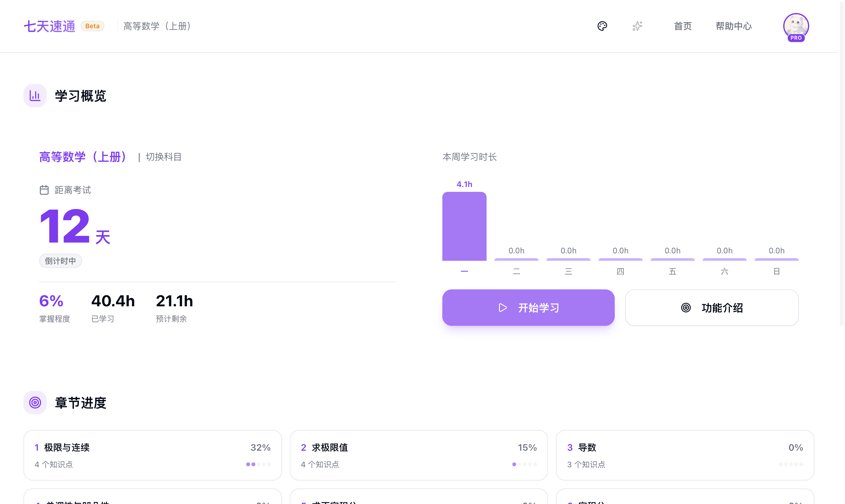The width and height of the screenshot is (845, 504).
Task: Click progress dots of 求极限值
Action: click(524, 464)
